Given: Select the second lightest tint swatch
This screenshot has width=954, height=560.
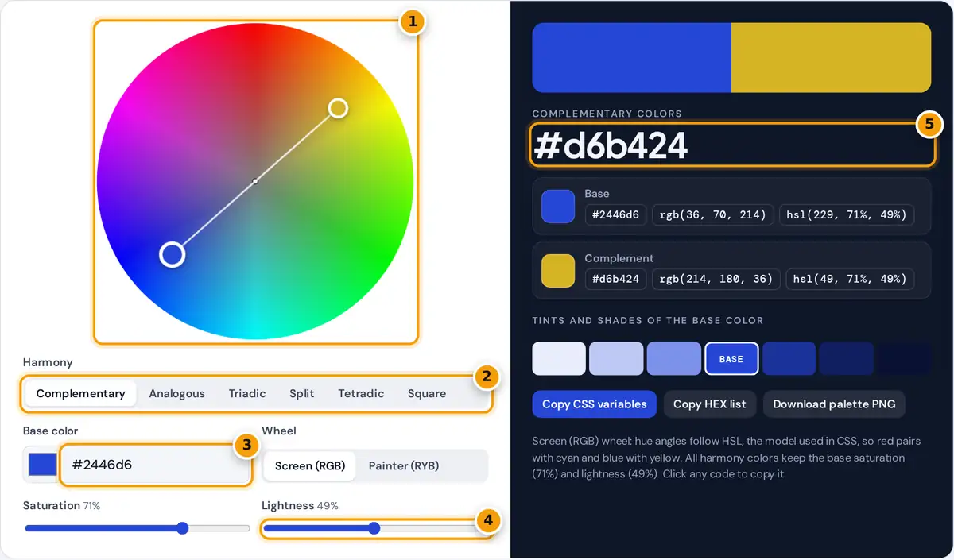Looking at the screenshot, I should [x=616, y=358].
